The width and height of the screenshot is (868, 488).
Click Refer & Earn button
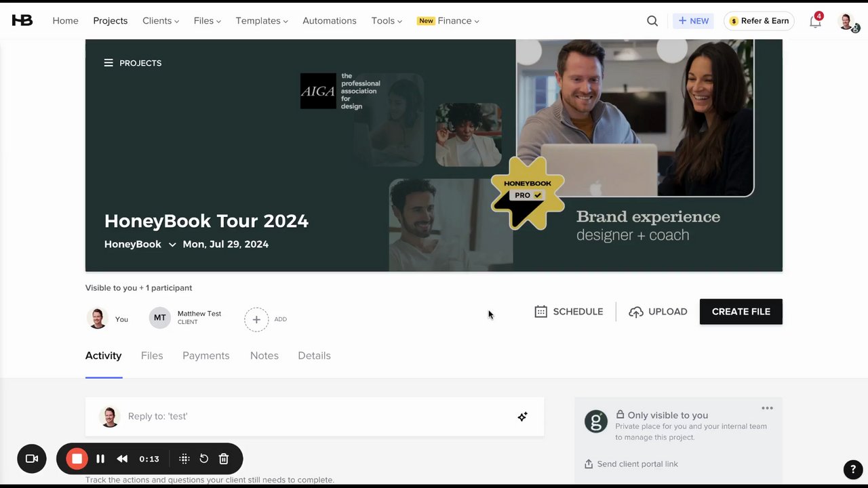click(x=759, y=21)
